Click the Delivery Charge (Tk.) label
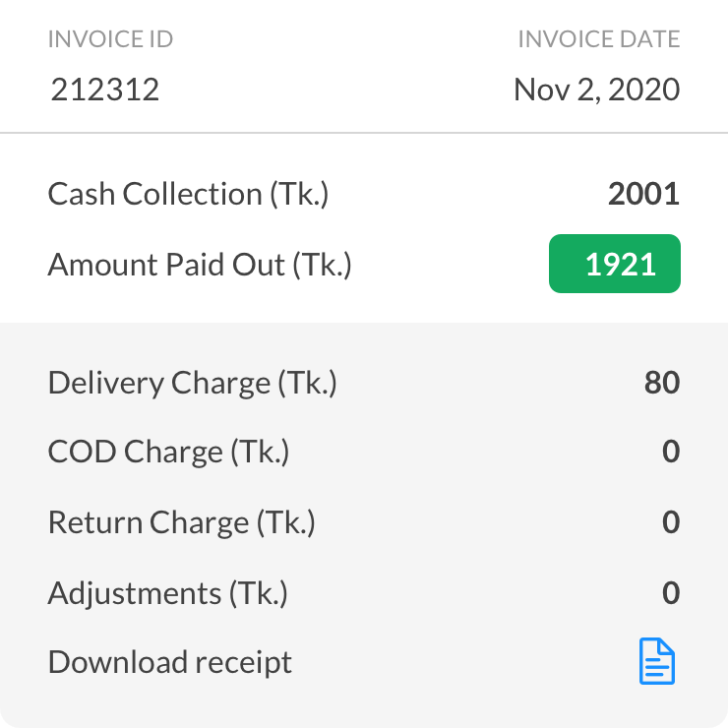This screenshot has height=728, width=728. click(192, 383)
